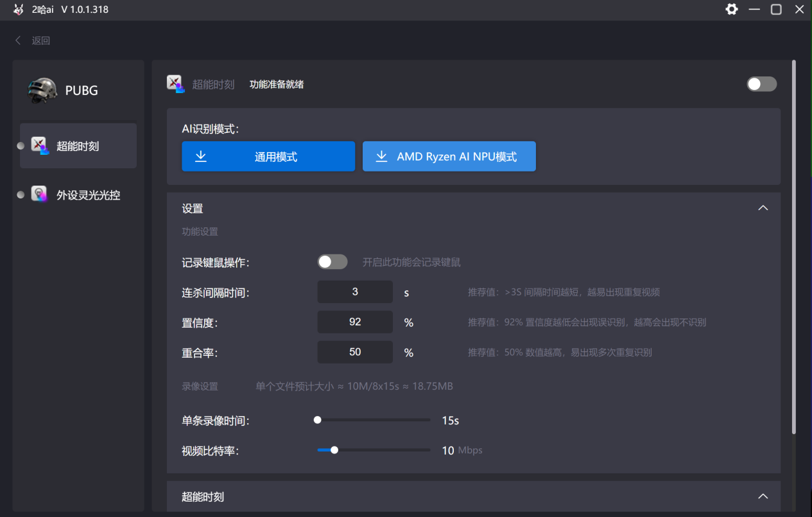Image resolution: width=812 pixels, height=517 pixels.
Task: Click the 超能时刻 header icon at top of panel
Action: [175, 83]
